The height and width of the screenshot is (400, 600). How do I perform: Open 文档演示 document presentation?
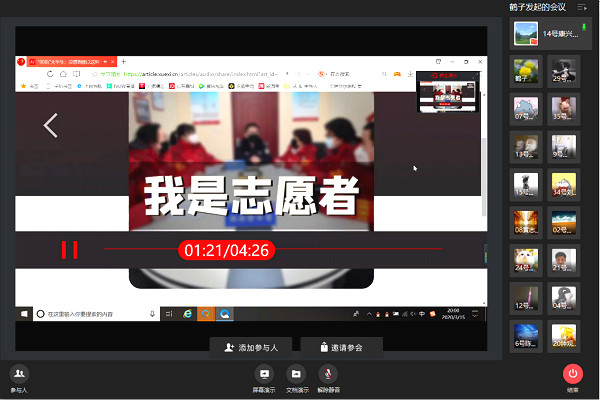[x=295, y=375]
